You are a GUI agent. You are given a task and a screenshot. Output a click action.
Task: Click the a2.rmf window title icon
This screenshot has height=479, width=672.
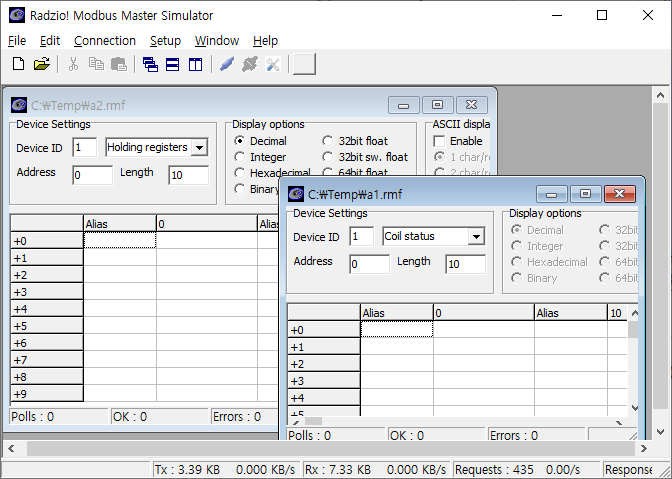pos(18,105)
